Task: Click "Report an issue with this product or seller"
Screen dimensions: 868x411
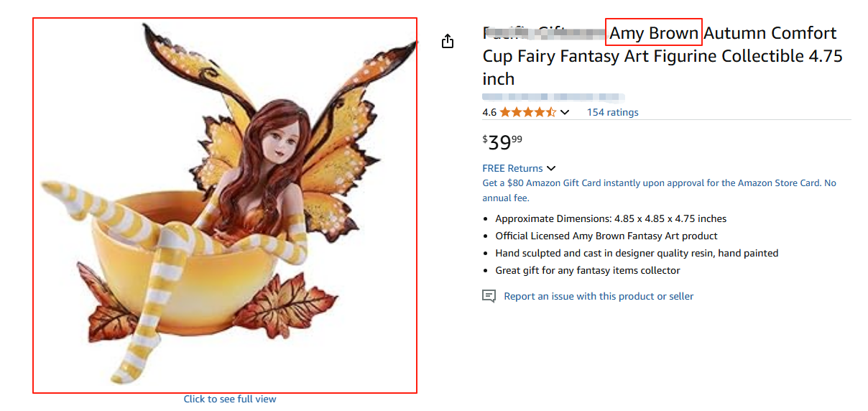Action: (599, 296)
